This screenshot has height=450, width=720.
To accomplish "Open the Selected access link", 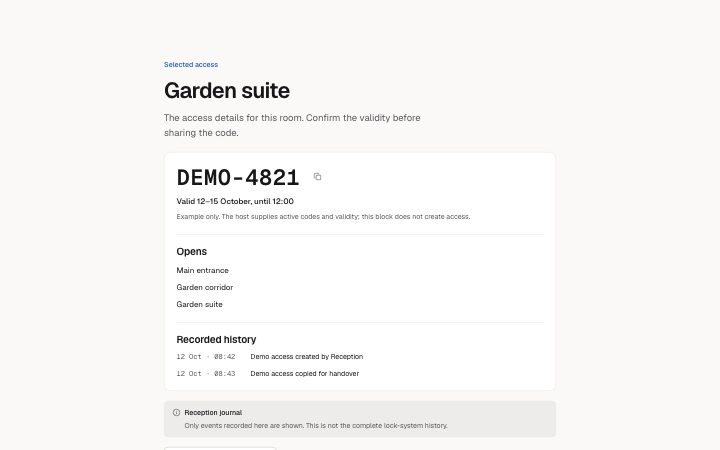I will click(x=191, y=65).
